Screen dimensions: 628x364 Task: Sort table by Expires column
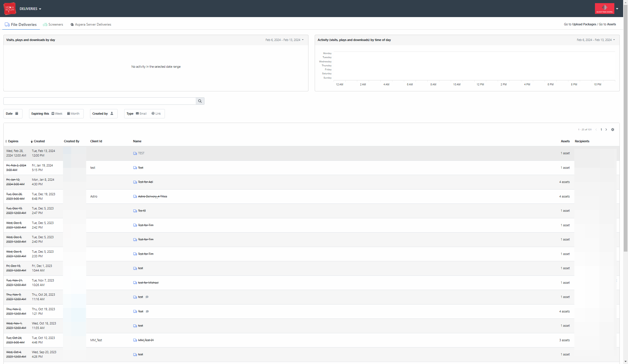(12, 141)
